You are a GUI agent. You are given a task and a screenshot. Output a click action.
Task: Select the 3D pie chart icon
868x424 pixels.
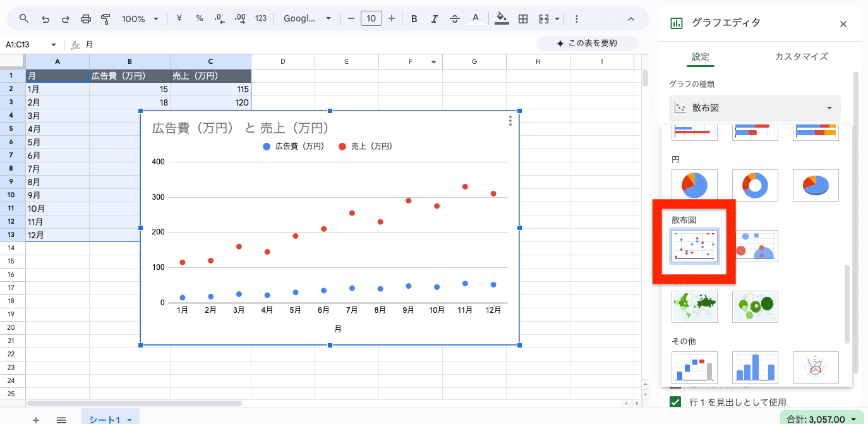click(x=816, y=185)
